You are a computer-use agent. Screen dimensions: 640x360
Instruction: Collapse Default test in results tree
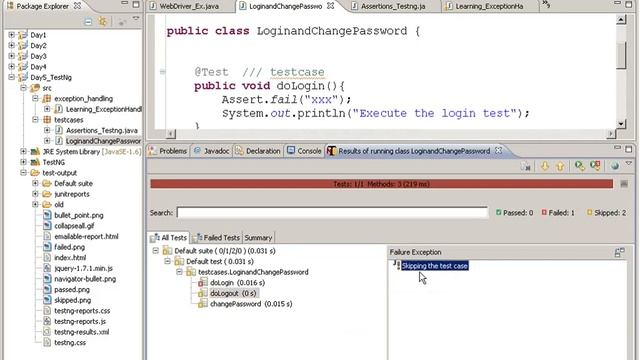[167, 261]
